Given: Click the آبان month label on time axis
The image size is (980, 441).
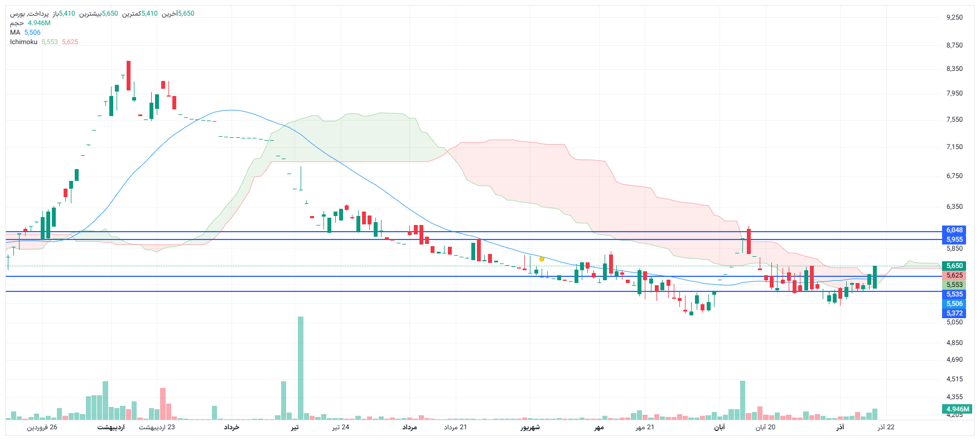Looking at the screenshot, I should (720, 427).
